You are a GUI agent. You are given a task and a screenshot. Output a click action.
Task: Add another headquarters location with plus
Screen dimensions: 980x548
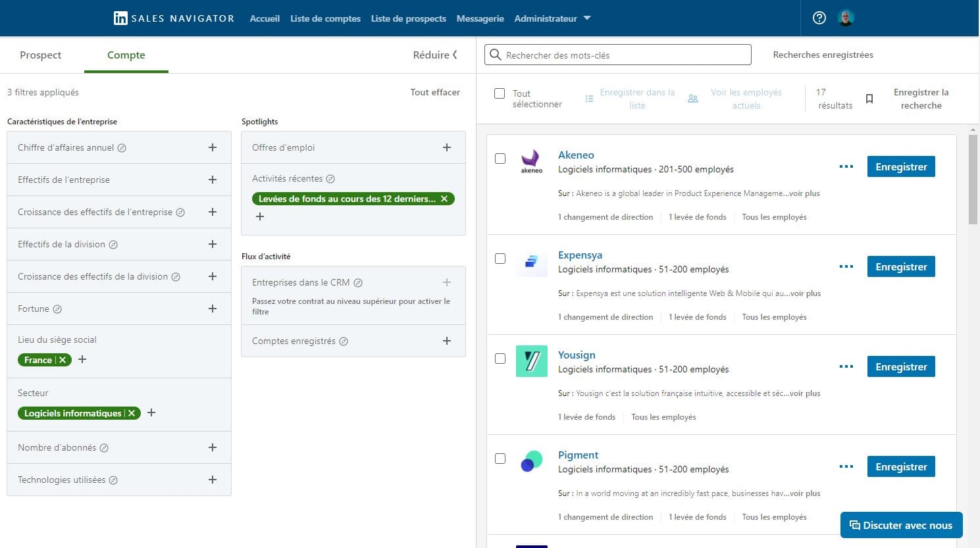(82, 359)
